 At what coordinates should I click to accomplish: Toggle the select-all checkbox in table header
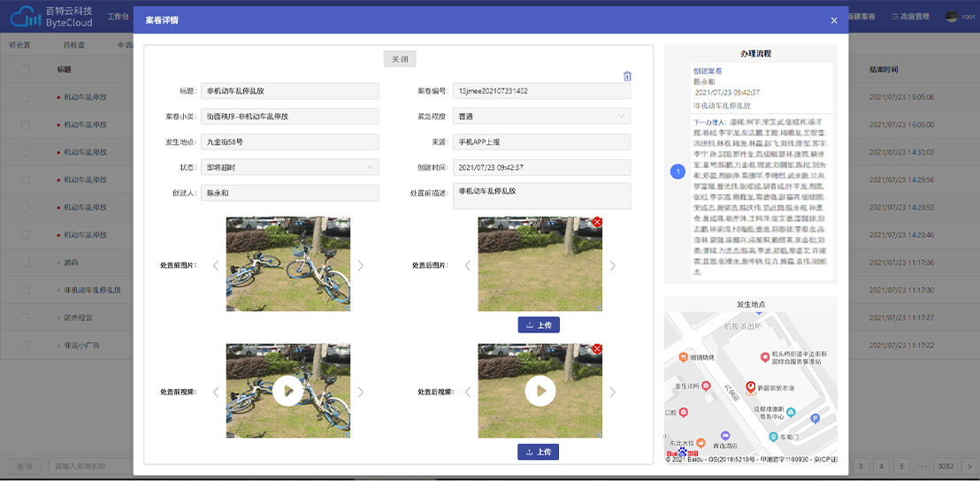tap(25, 69)
